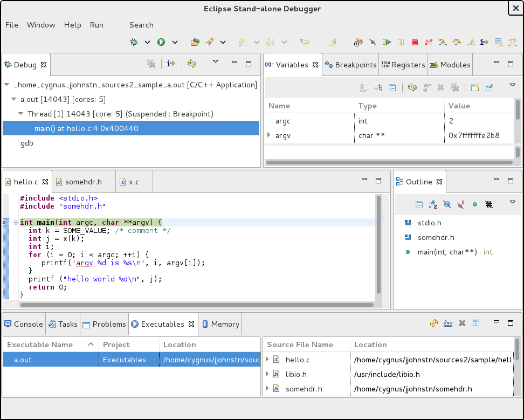Switch to the Console tab
Viewport: 524px width, 420px height.
24,324
